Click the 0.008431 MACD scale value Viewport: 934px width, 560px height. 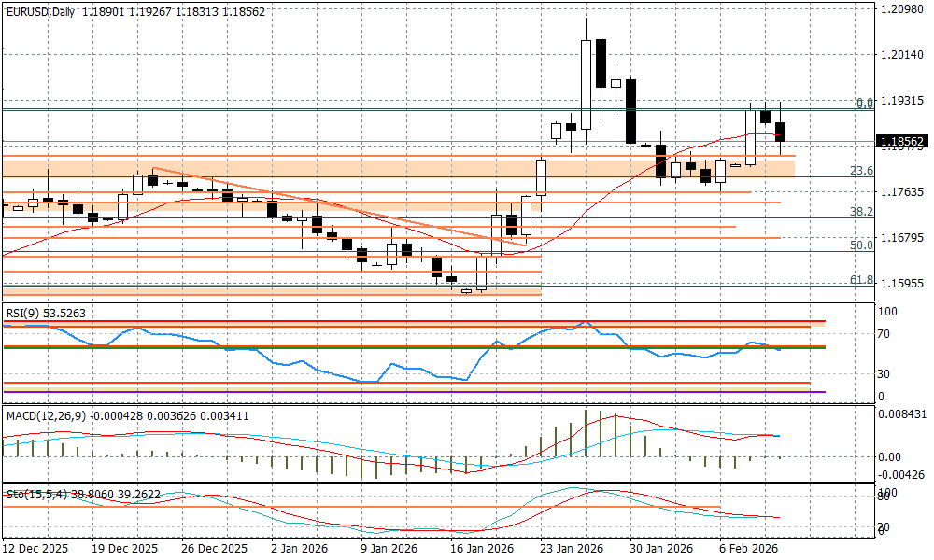pyautogui.click(x=901, y=413)
